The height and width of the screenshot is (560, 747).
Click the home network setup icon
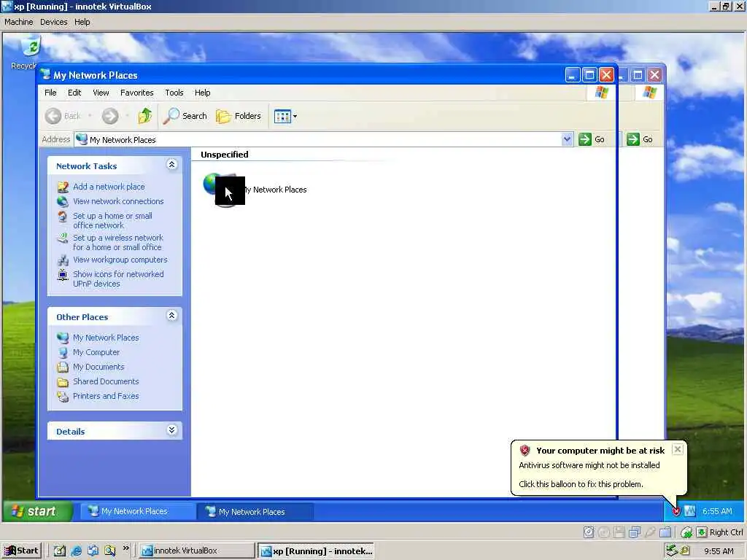pos(63,217)
